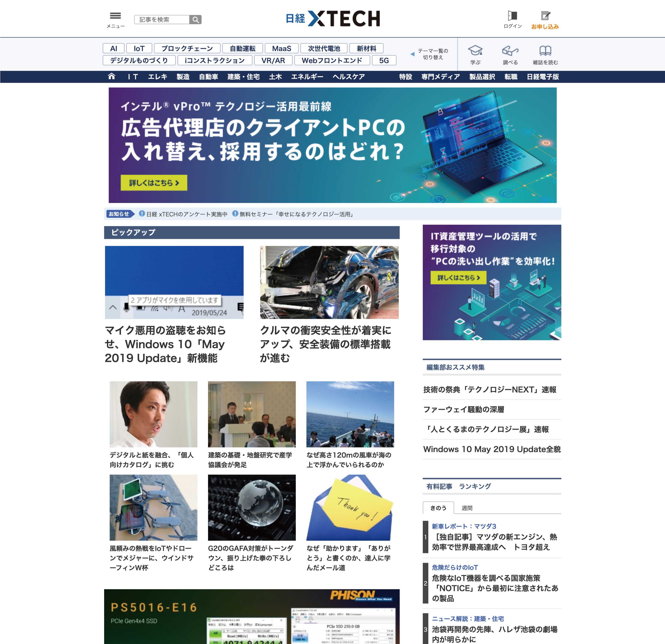Select the VR/AR theme tag

pyautogui.click(x=273, y=61)
